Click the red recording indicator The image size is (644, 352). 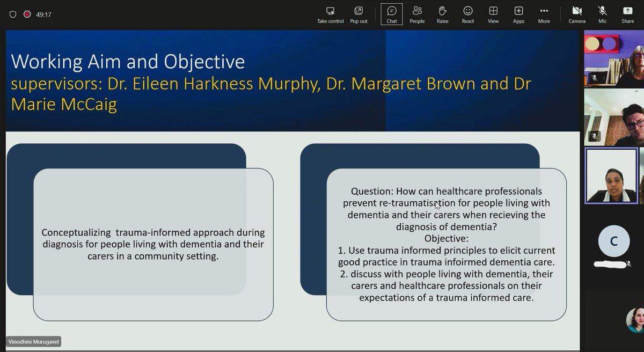[x=27, y=14]
